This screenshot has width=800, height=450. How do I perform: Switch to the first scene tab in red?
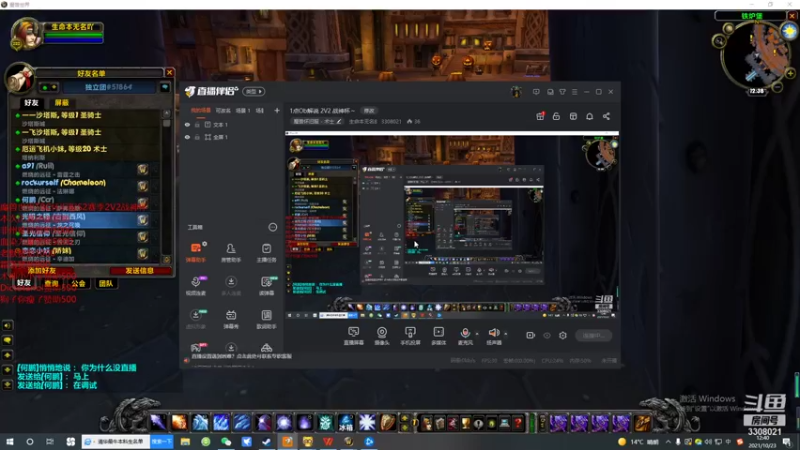point(201,110)
